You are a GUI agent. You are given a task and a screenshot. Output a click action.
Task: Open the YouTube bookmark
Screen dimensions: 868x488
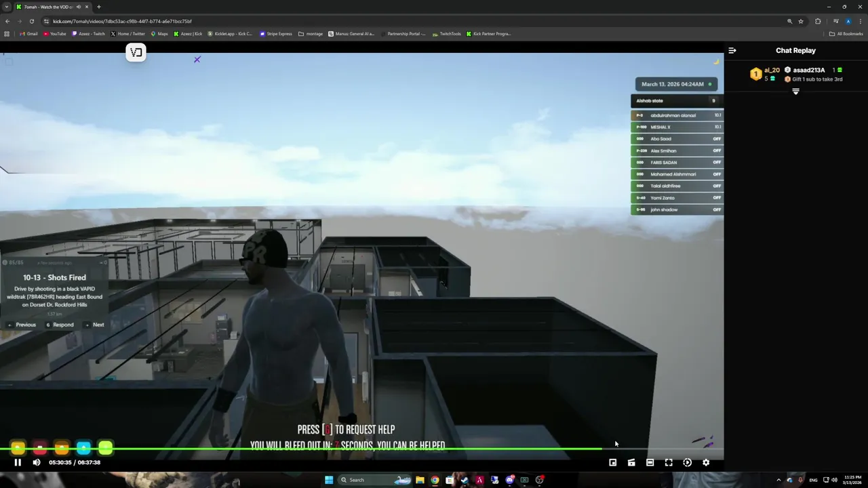pyautogui.click(x=54, y=34)
